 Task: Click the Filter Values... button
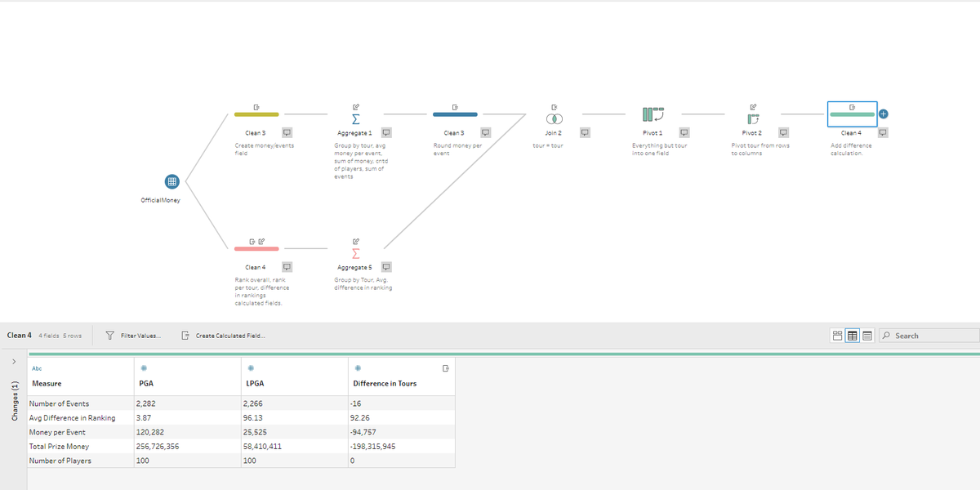134,336
